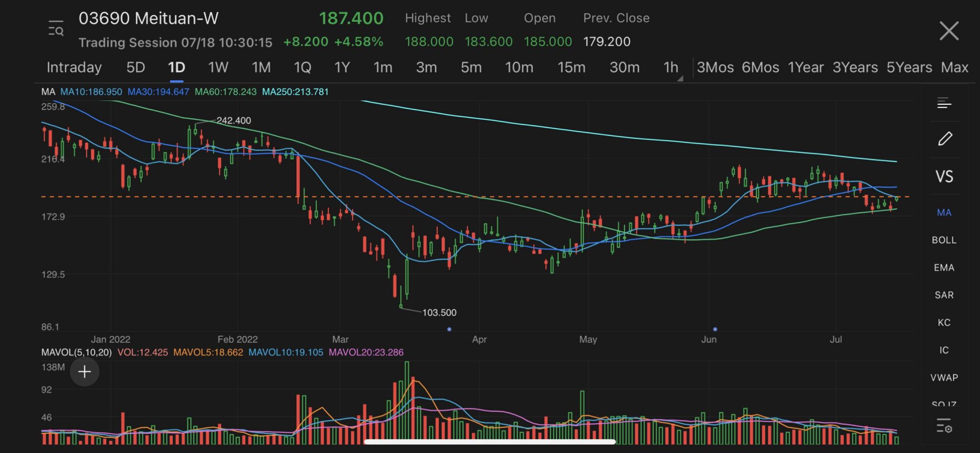This screenshot has width=980, height=453.
Task: Click the MA label before MA10 legend
Action: [48, 91]
